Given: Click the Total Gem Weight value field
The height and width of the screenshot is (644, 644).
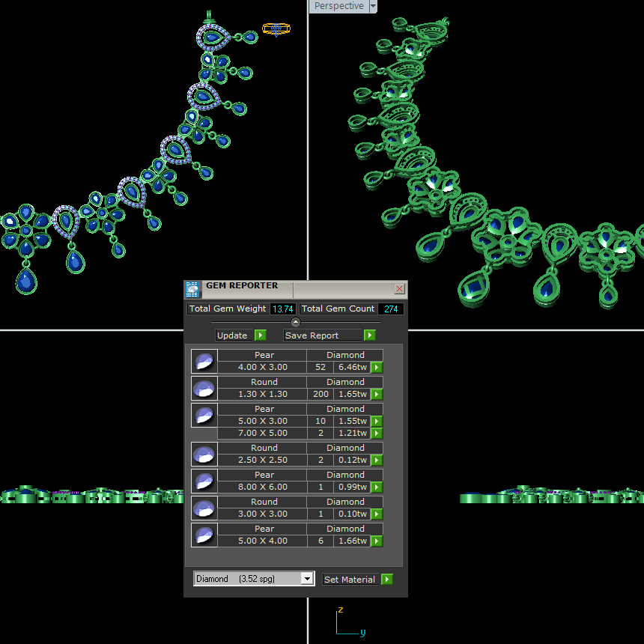Looking at the screenshot, I should [282, 309].
